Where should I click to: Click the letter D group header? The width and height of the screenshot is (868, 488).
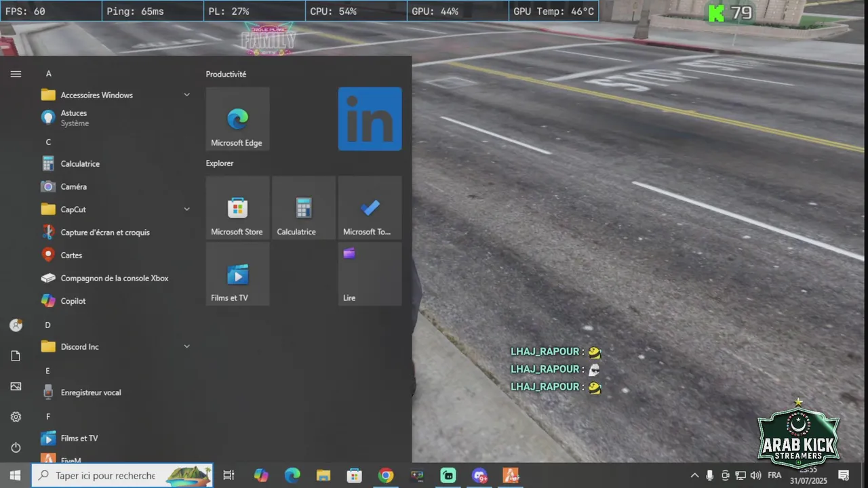click(x=48, y=325)
